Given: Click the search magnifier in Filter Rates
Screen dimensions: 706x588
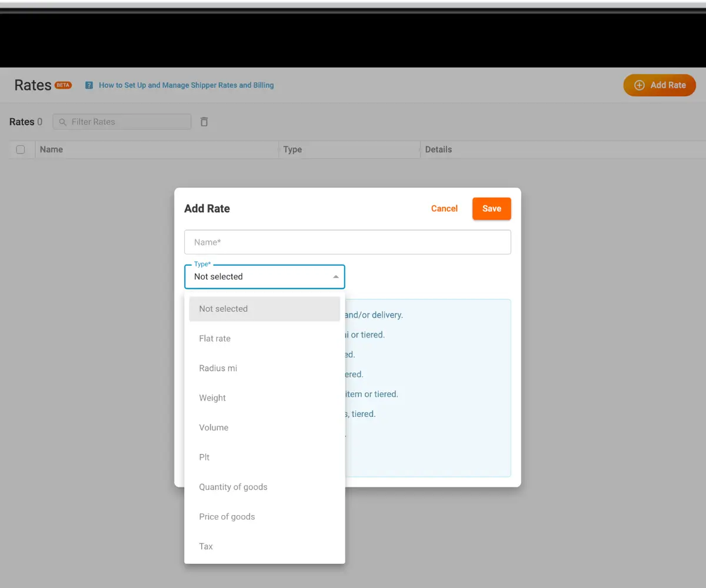Looking at the screenshot, I should (63, 122).
